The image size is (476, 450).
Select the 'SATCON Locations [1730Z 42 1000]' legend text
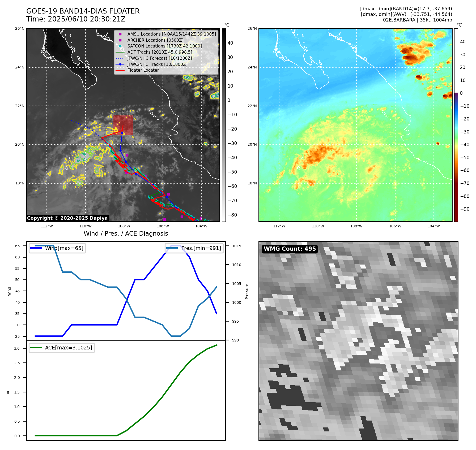click(165, 46)
